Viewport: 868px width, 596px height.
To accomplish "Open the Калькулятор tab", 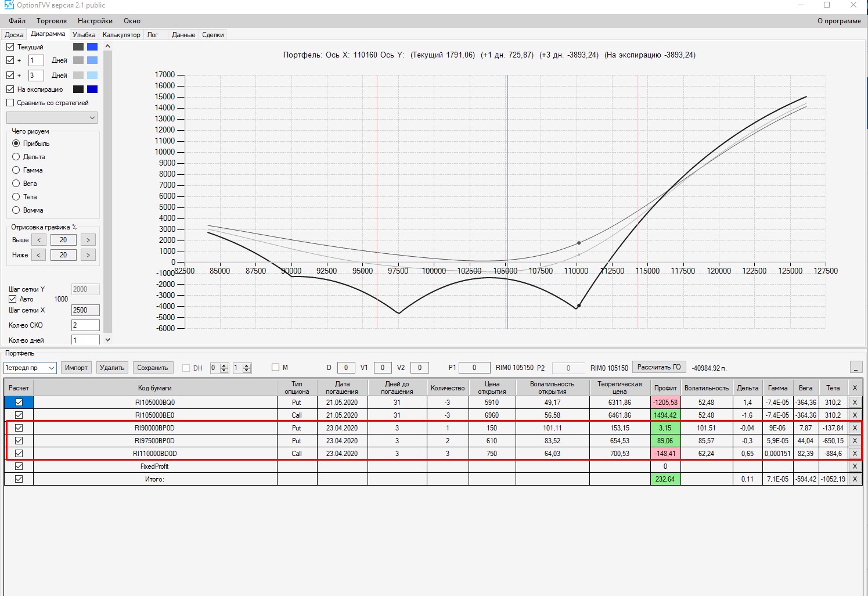I will [121, 35].
